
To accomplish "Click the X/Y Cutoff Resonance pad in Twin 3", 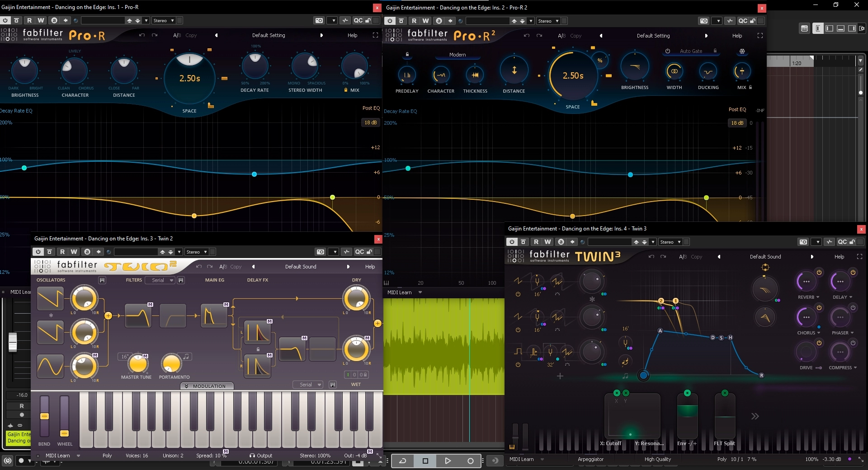I will coord(632,416).
